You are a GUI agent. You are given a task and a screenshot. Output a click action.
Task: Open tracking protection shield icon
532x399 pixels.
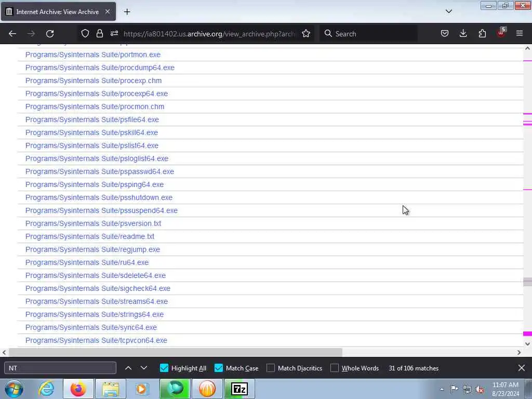(x=85, y=34)
